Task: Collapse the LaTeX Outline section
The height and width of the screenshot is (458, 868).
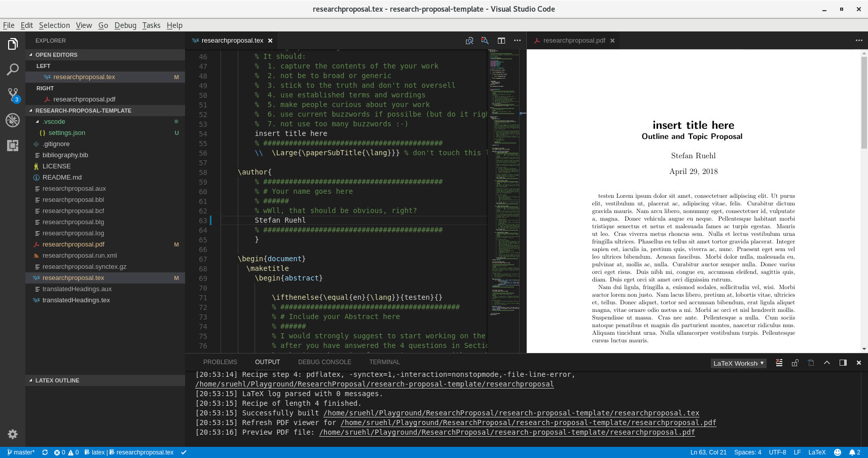Action: (105, 380)
